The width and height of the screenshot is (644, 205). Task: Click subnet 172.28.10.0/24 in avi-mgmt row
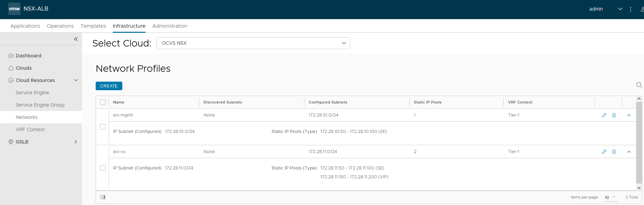[324, 115]
